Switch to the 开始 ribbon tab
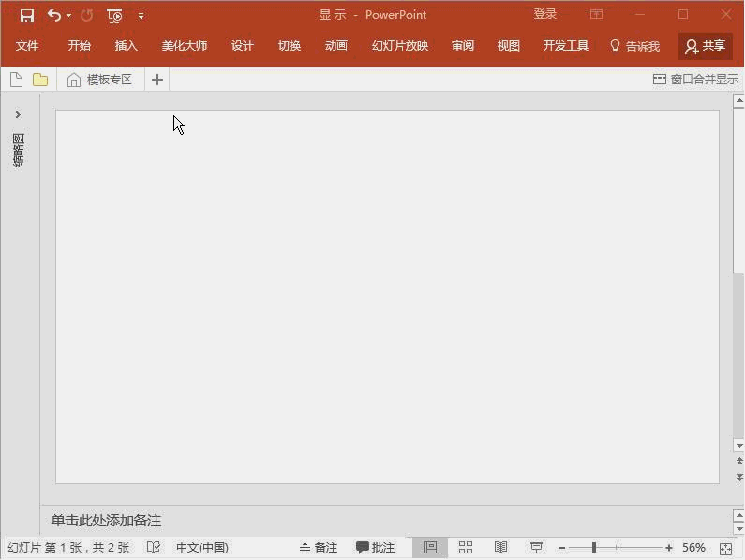This screenshot has height=560, width=745. [79, 46]
